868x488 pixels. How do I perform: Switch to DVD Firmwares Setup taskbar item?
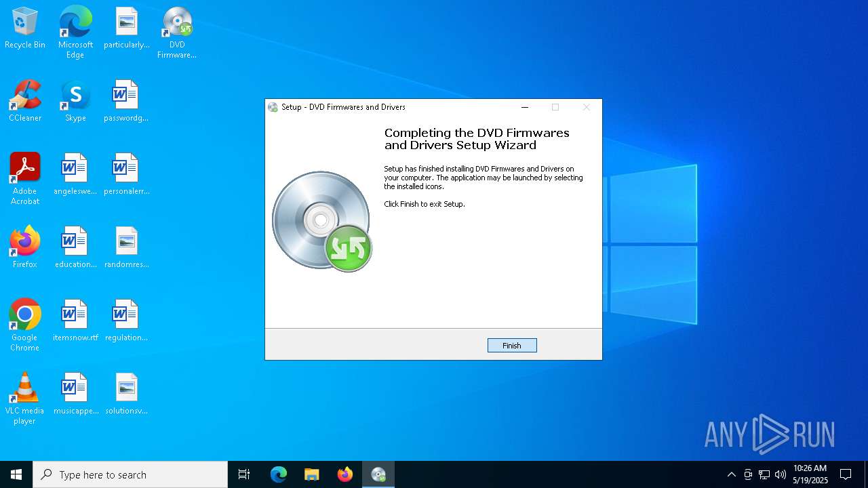(x=378, y=474)
